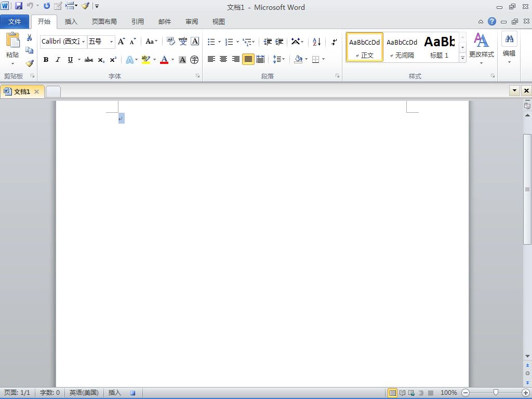Apply character border icon
Screen dimensions: 532x399
point(195,42)
